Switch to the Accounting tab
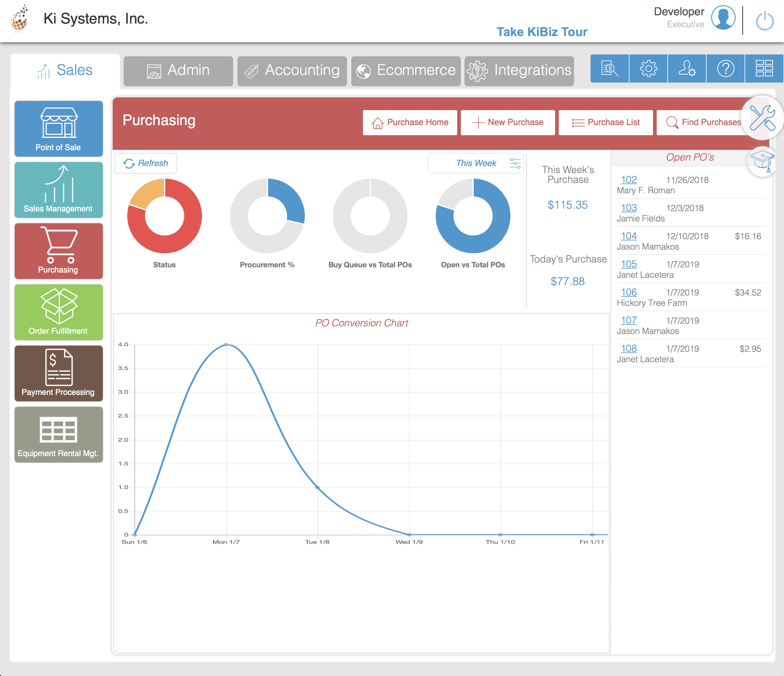This screenshot has height=676, width=784. click(x=292, y=71)
